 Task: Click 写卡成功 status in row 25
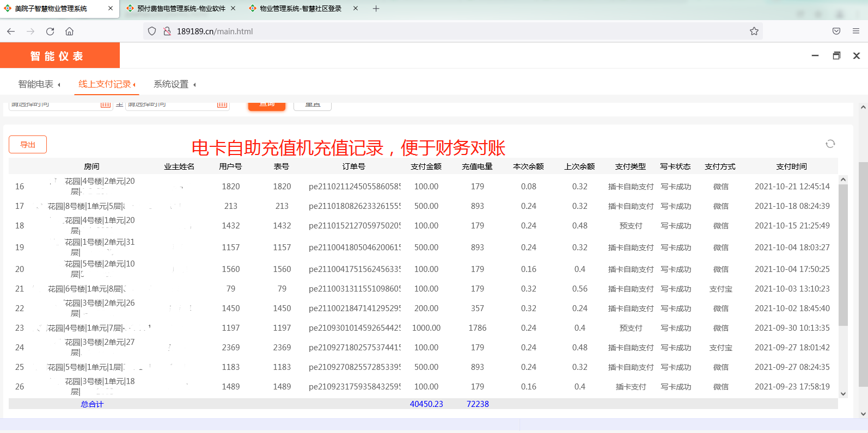click(x=675, y=367)
